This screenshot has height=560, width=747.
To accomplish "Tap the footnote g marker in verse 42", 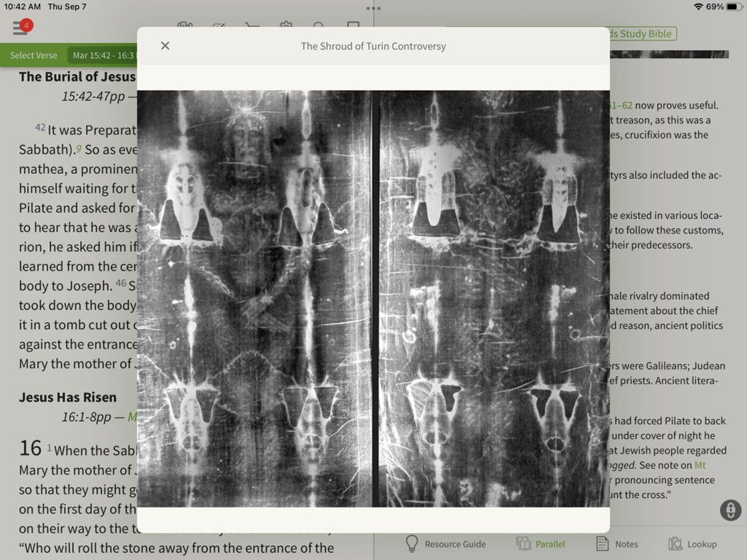I will [79, 148].
